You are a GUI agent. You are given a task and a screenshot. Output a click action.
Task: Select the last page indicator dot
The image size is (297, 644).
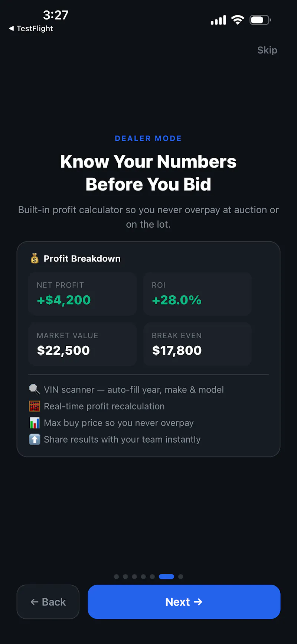180,576
